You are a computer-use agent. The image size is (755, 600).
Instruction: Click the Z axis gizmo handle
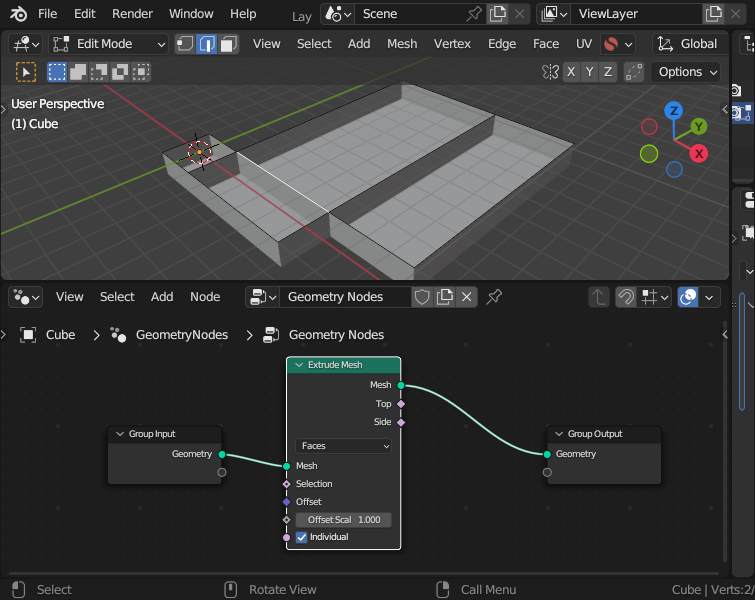(x=674, y=111)
